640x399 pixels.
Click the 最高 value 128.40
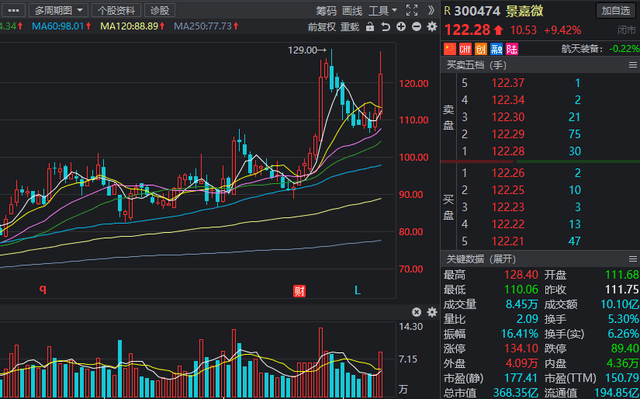click(521, 275)
